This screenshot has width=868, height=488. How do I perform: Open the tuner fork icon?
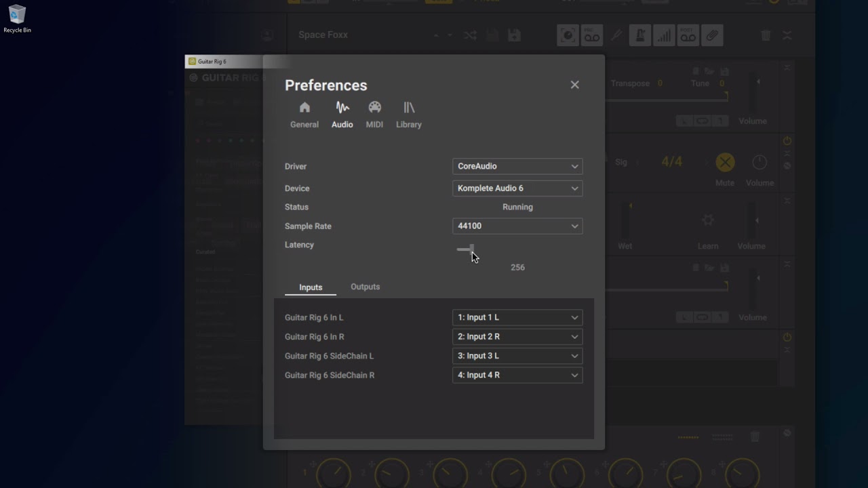[616, 35]
